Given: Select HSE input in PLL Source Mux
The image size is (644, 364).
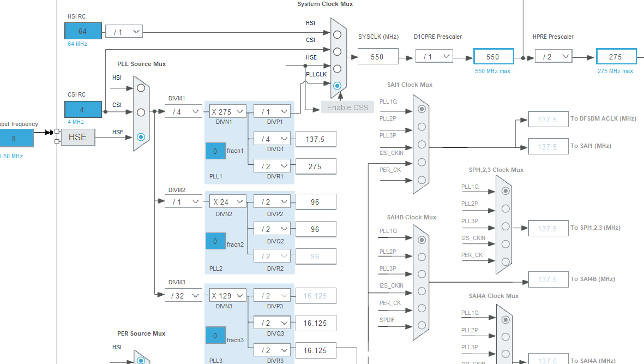Looking at the screenshot, I should [x=140, y=137].
